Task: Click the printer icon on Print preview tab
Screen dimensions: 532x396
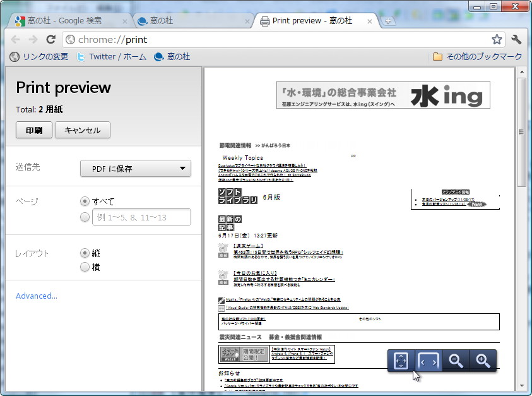Action: (x=264, y=21)
